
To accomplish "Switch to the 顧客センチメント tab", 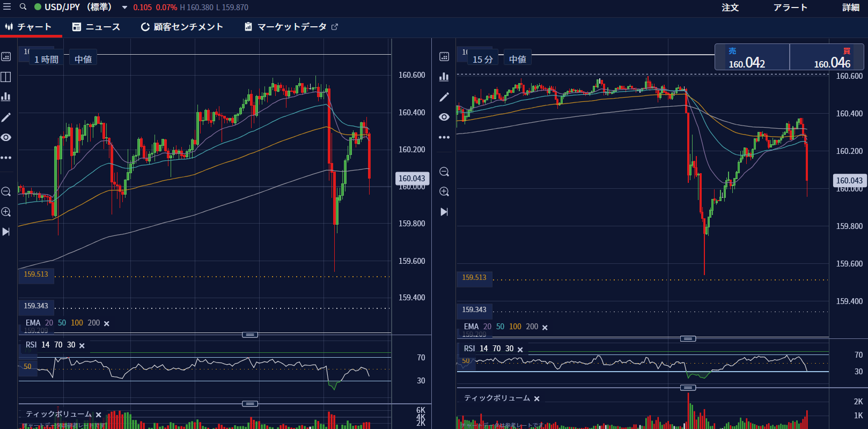I will [182, 27].
